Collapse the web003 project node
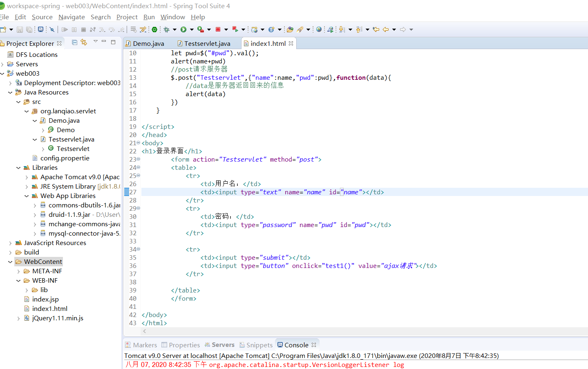 tap(2, 74)
